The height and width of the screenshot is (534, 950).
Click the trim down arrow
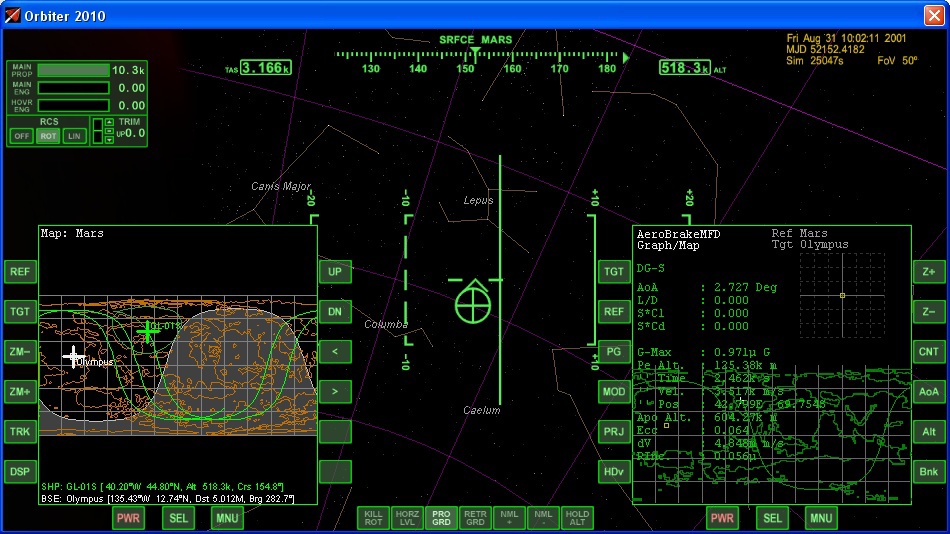click(109, 139)
